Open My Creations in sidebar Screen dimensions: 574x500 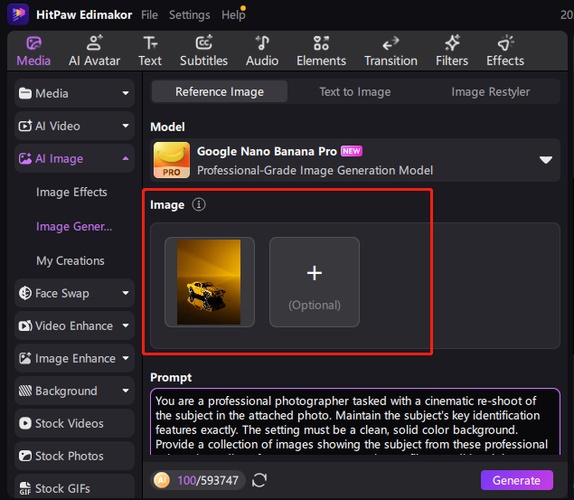click(70, 261)
